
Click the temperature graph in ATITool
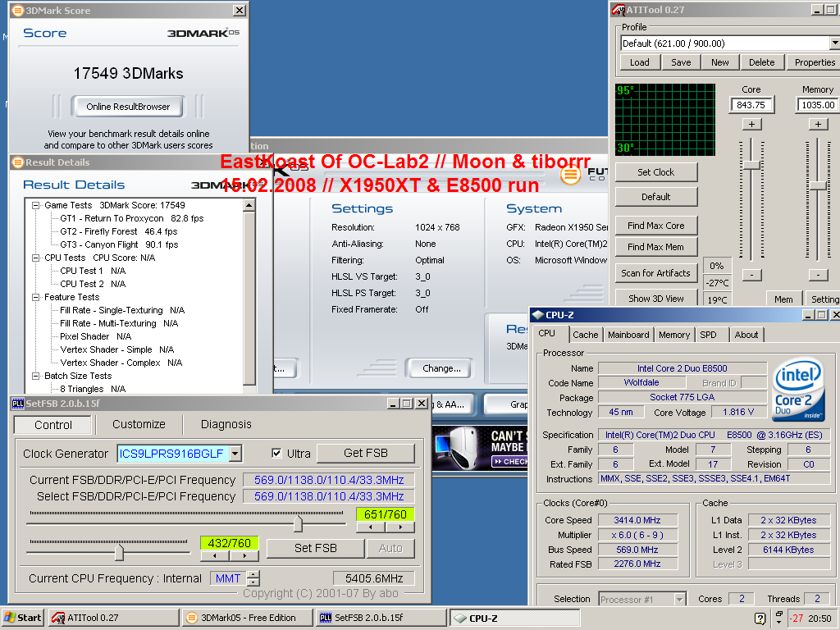click(x=664, y=120)
